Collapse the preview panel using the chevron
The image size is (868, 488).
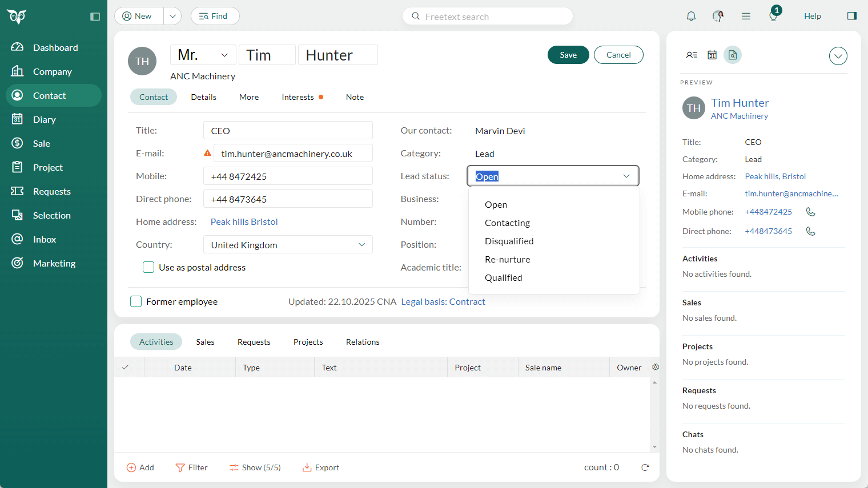[x=838, y=56]
